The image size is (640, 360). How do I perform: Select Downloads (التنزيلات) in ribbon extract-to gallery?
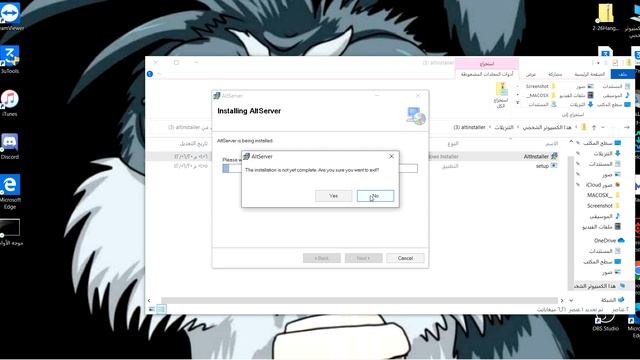[x=581, y=104]
